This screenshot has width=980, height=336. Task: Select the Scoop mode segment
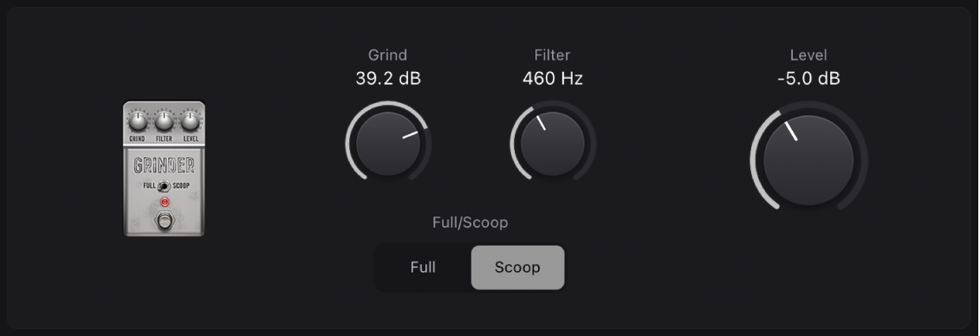point(517,268)
